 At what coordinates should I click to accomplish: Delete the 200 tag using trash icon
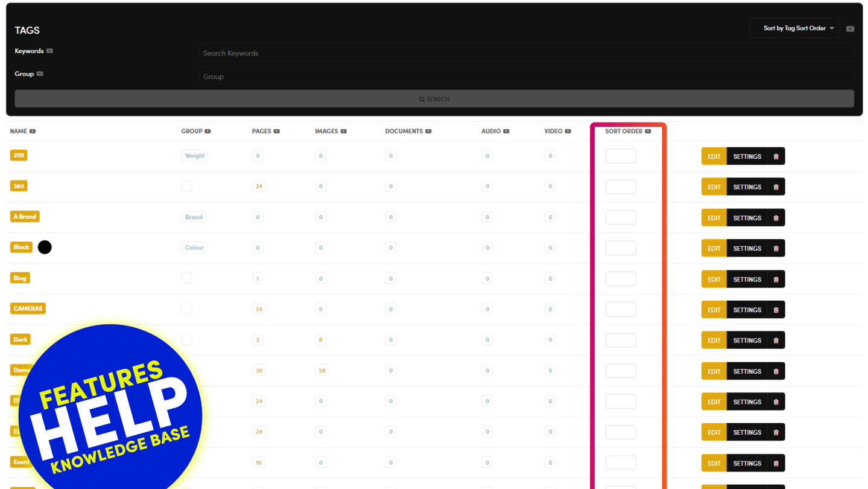tap(776, 156)
